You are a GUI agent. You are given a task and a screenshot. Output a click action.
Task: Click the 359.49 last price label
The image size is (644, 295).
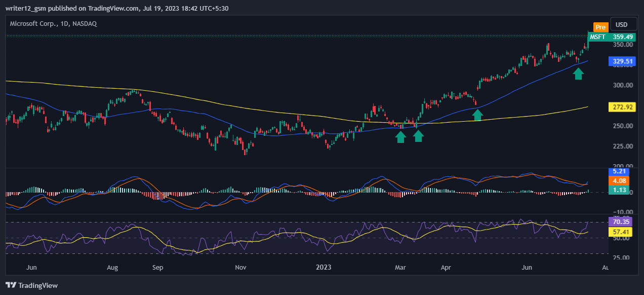coord(623,36)
